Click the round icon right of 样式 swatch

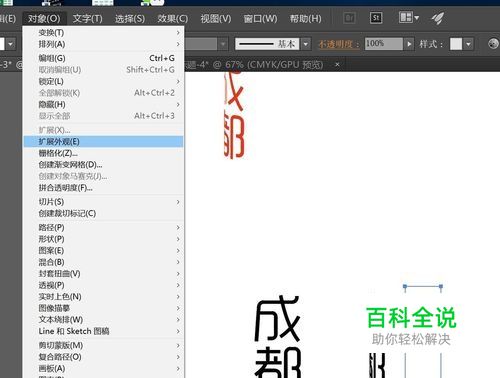(x=493, y=44)
